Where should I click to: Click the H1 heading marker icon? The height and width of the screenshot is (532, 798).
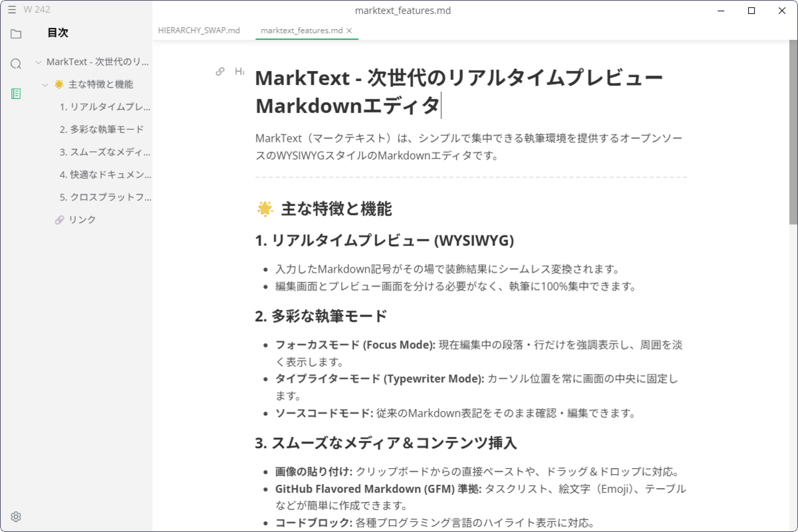pos(239,71)
